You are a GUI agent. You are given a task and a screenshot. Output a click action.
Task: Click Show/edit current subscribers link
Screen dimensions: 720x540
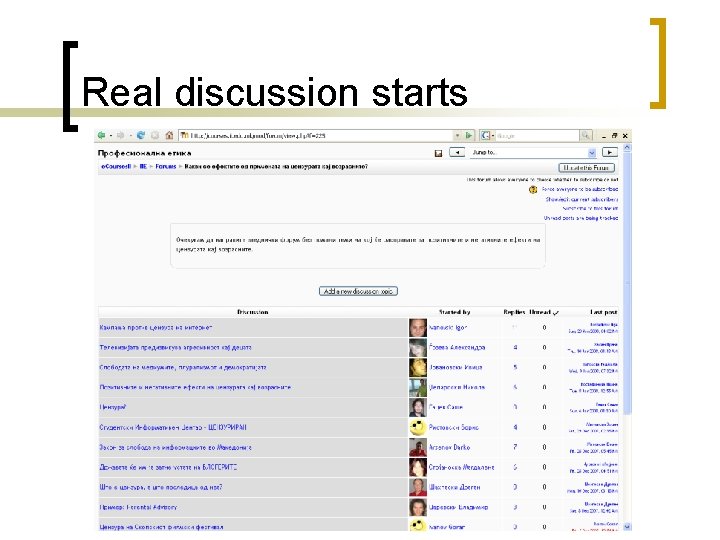pyautogui.click(x=582, y=199)
